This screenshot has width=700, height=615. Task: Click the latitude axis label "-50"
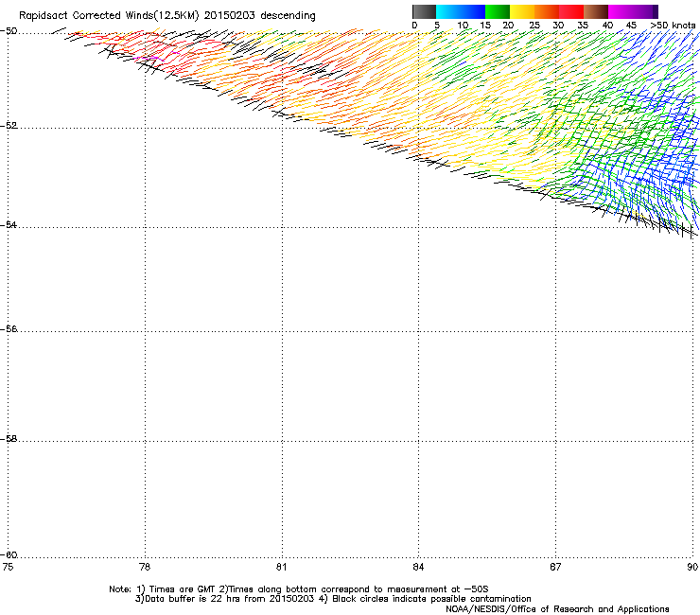point(9,31)
